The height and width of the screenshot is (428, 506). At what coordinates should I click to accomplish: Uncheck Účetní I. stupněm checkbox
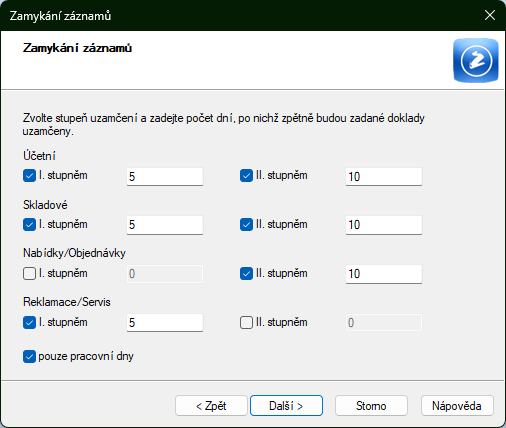[29, 176]
